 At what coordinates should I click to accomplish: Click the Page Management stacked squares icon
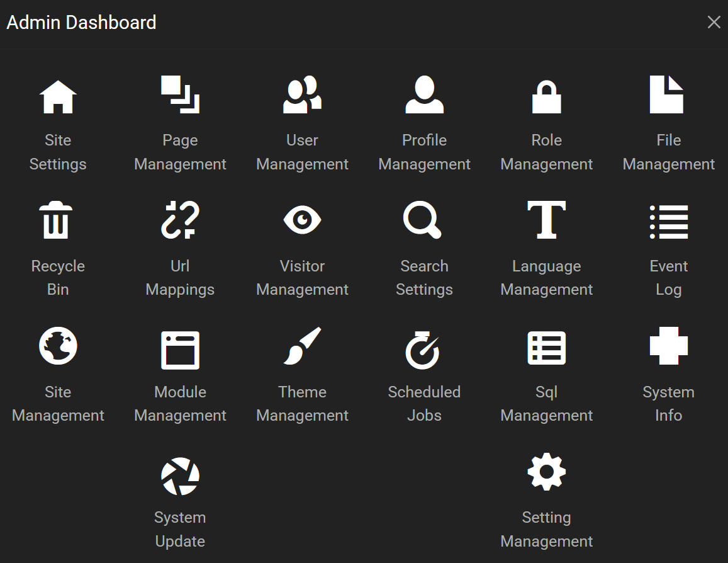[x=180, y=95]
